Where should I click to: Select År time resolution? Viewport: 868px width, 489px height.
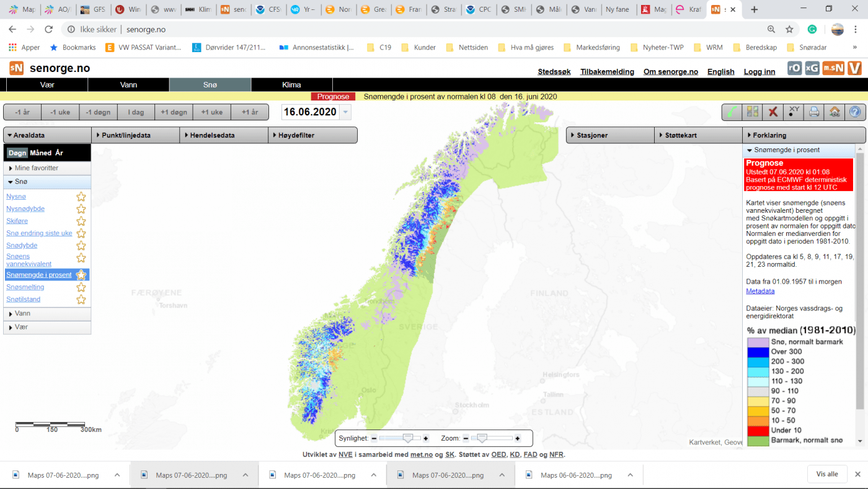pos(59,153)
